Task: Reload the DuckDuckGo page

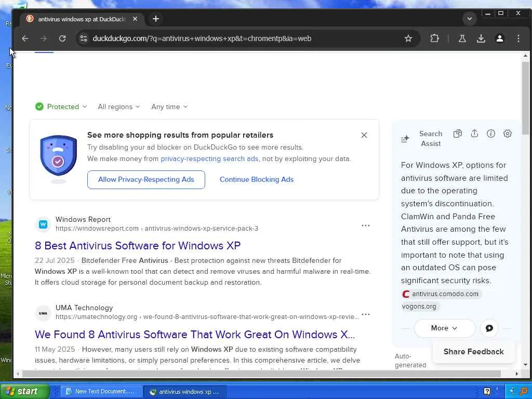Action: click(x=62, y=38)
